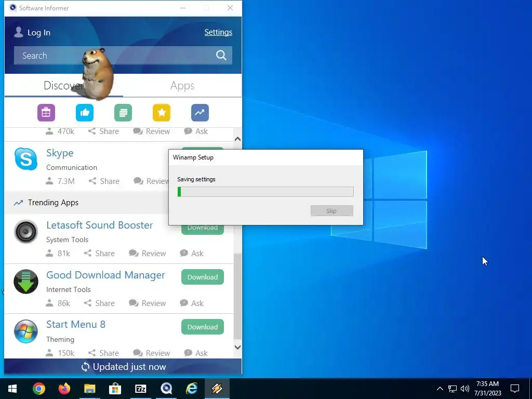Click the scroll down arrow in the app list
This screenshot has height=399, width=532.
(237, 347)
